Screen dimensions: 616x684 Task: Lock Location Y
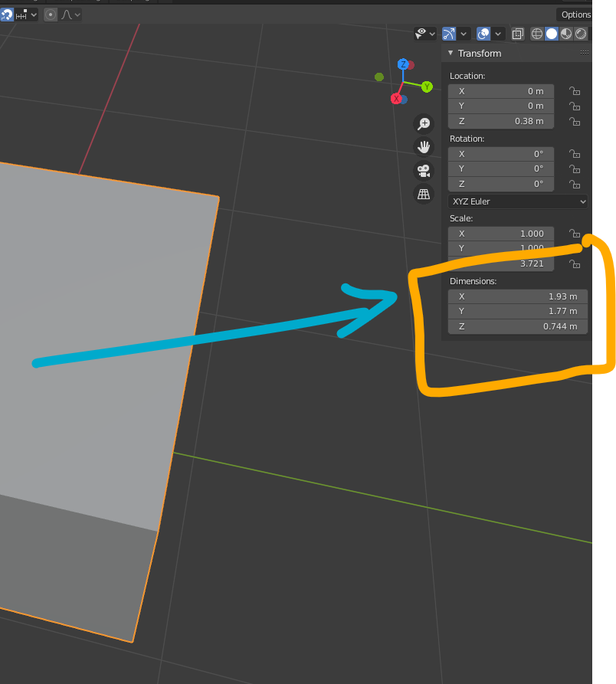(x=575, y=106)
